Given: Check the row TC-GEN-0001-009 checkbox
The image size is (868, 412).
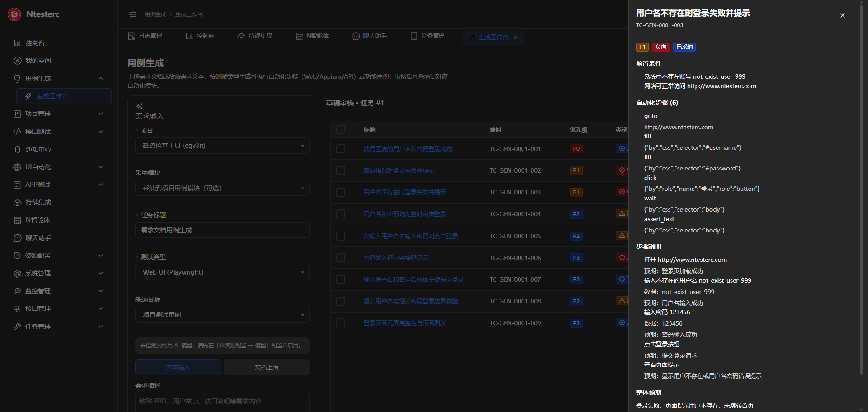Looking at the screenshot, I should [341, 323].
